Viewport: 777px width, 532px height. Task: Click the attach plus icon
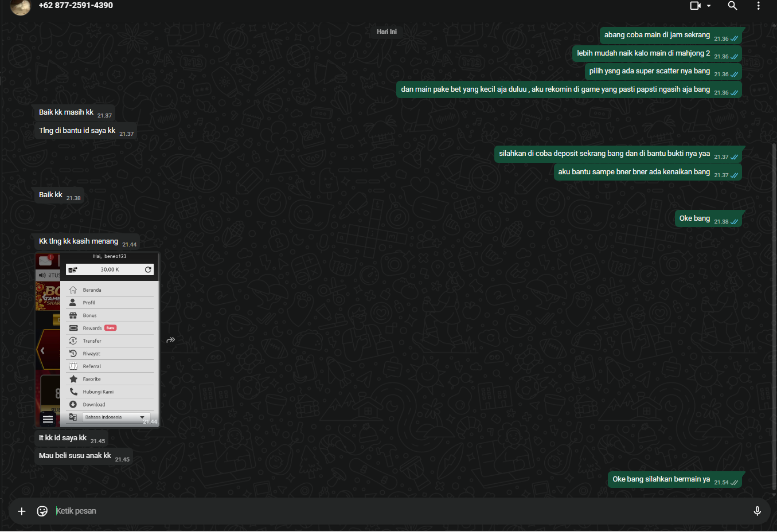pyautogui.click(x=22, y=511)
